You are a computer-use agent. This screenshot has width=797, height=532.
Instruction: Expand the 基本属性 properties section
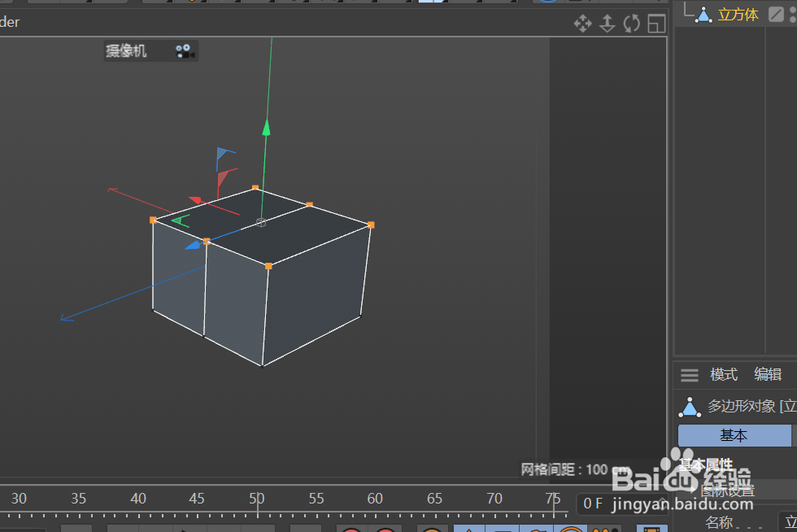coord(708,464)
